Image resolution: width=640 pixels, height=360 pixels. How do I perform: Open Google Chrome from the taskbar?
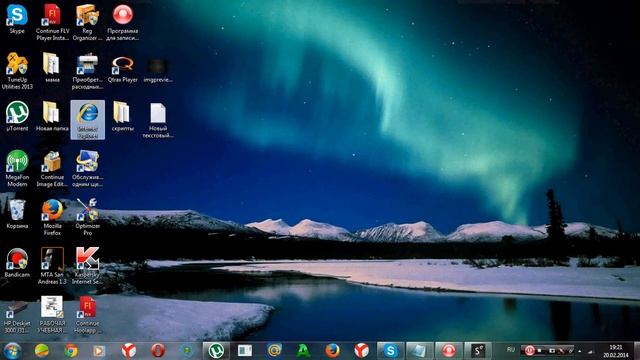(x=71, y=351)
